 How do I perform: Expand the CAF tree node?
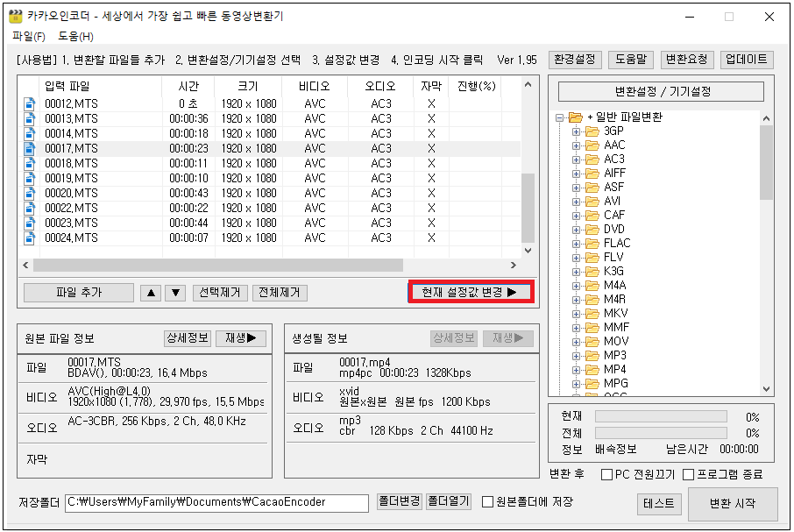point(576,216)
